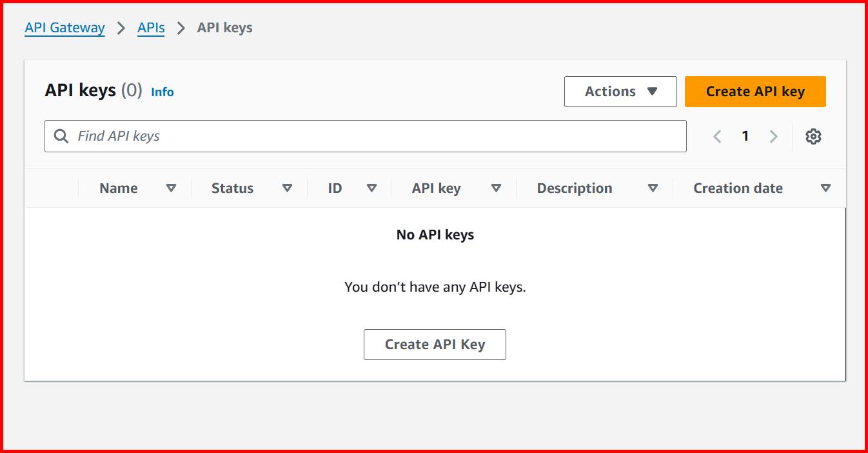Viewport: 868px width, 453px height.
Task: Sort by Name column arrow
Action: point(171,188)
